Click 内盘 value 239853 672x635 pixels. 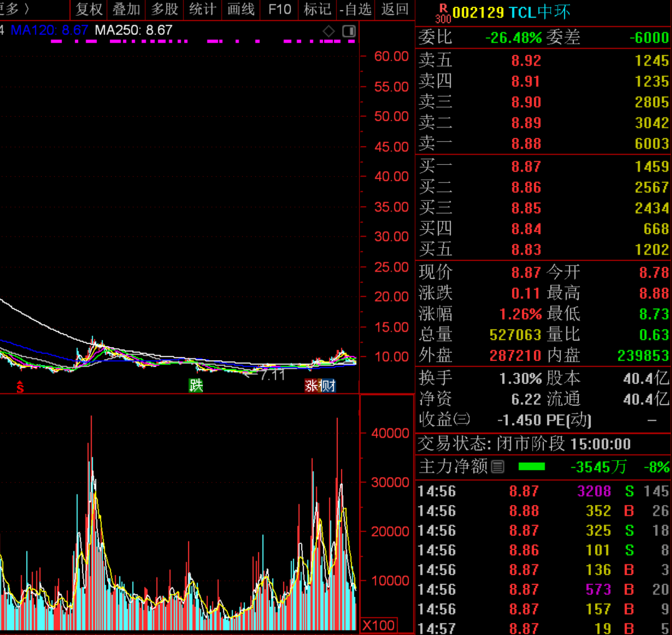point(643,356)
